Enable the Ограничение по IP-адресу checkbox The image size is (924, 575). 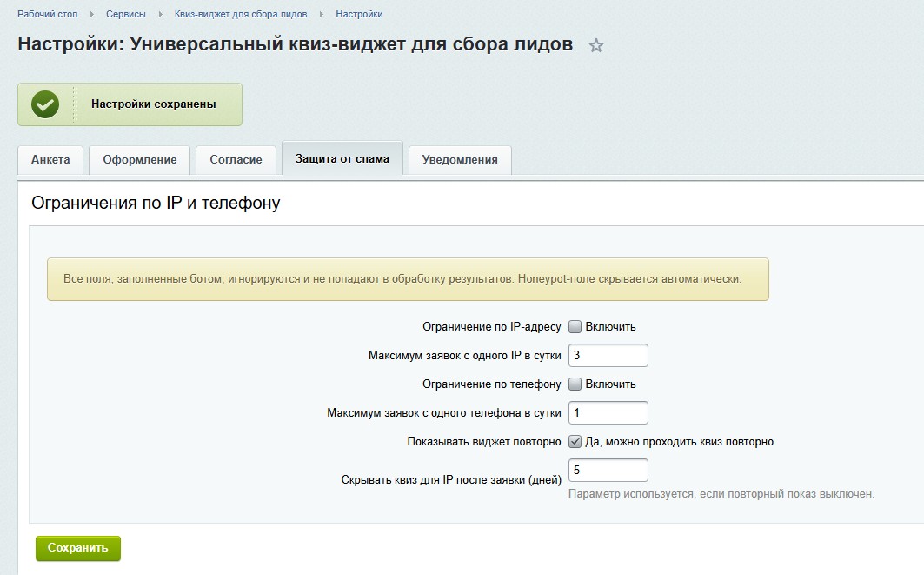575,327
